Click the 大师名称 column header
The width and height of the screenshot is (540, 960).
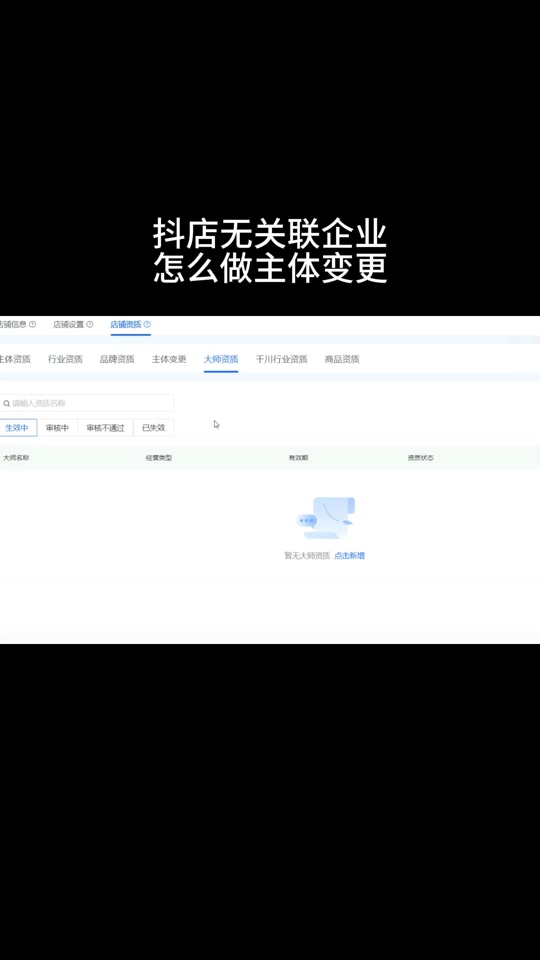[17, 458]
